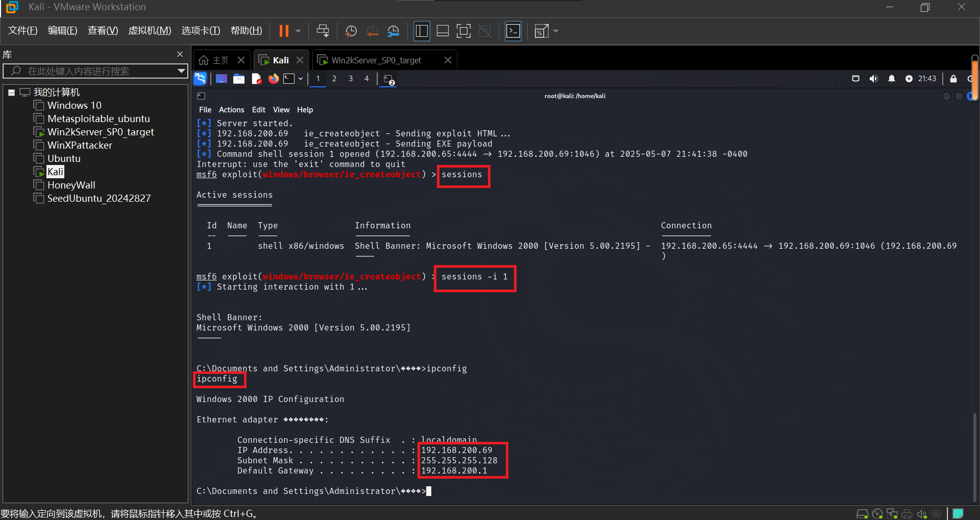
Task: Open the terminal Help menu
Action: 305,110
